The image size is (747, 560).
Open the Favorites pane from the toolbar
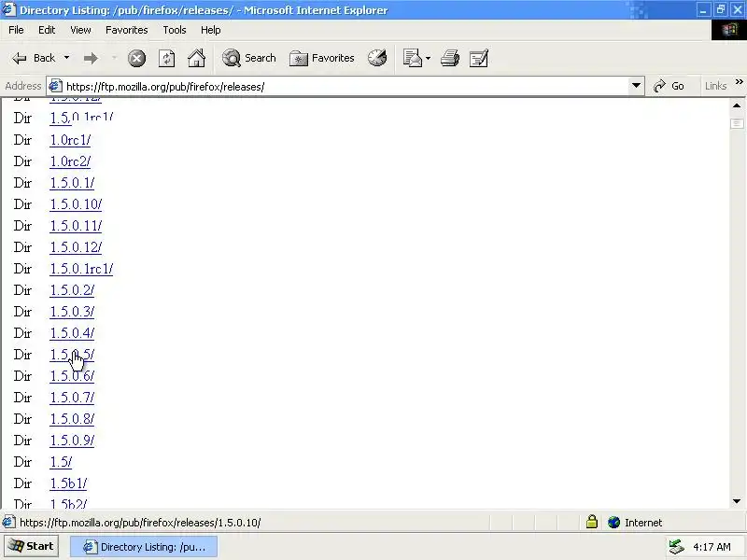tap(321, 58)
